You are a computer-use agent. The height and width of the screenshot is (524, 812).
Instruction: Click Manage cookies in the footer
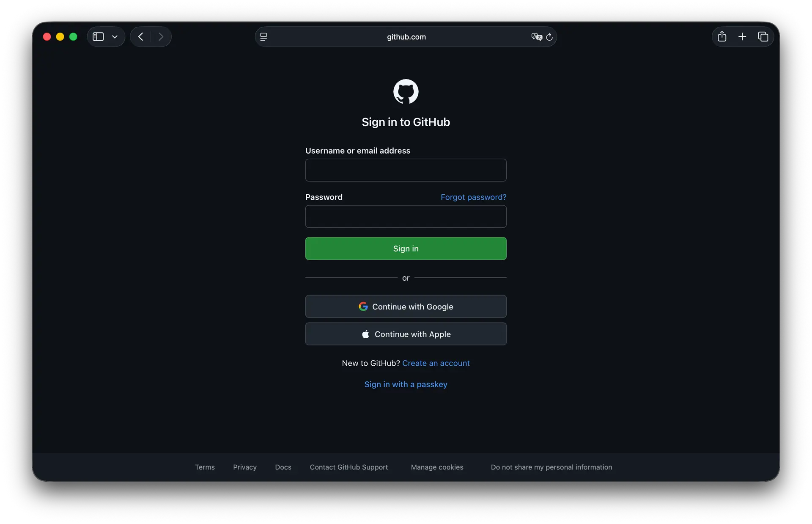click(437, 467)
